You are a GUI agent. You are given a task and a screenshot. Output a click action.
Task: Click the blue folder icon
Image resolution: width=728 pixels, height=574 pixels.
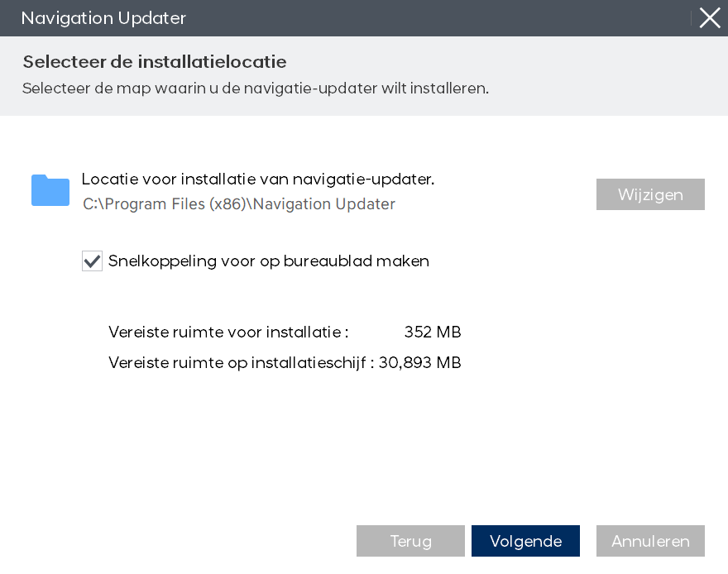pyautogui.click(x=50, y=191)
